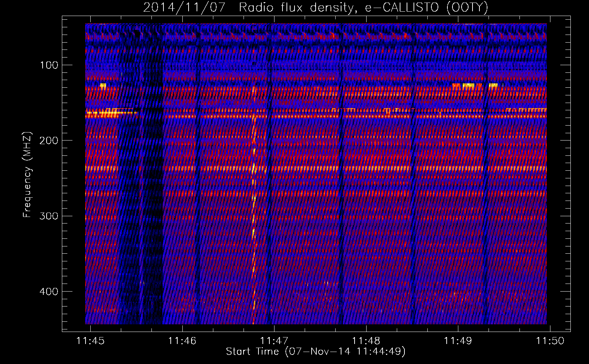The height and width of the screenshot is (364, 589).
Task: Click the 11:49 time tick label
Action: pyautogui.click(x=458, y=341)
